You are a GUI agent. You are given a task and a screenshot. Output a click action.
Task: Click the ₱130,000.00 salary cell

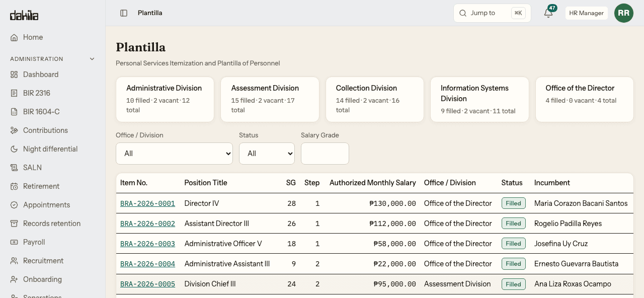pos(392,203)
